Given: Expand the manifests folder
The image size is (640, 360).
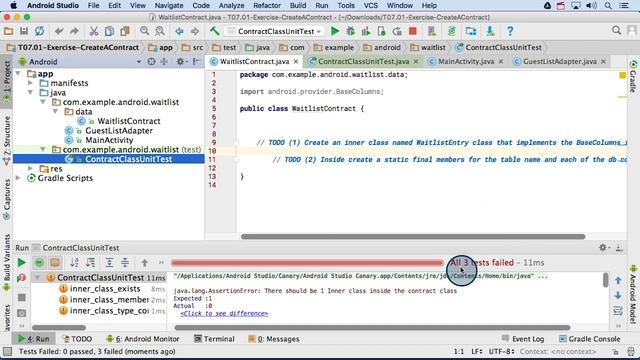Looking at the screenshot, I should [30, 83].
